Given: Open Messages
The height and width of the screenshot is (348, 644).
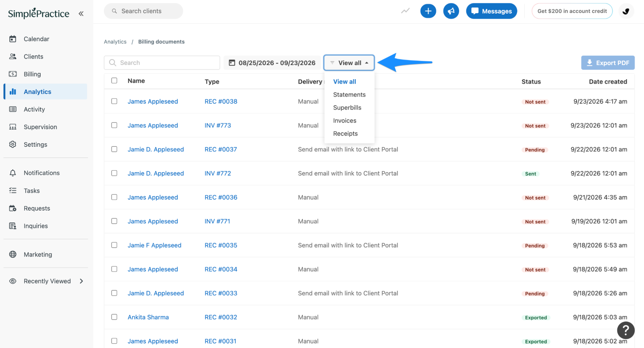Looking at the screenshot, I should (x=491, y=11).
